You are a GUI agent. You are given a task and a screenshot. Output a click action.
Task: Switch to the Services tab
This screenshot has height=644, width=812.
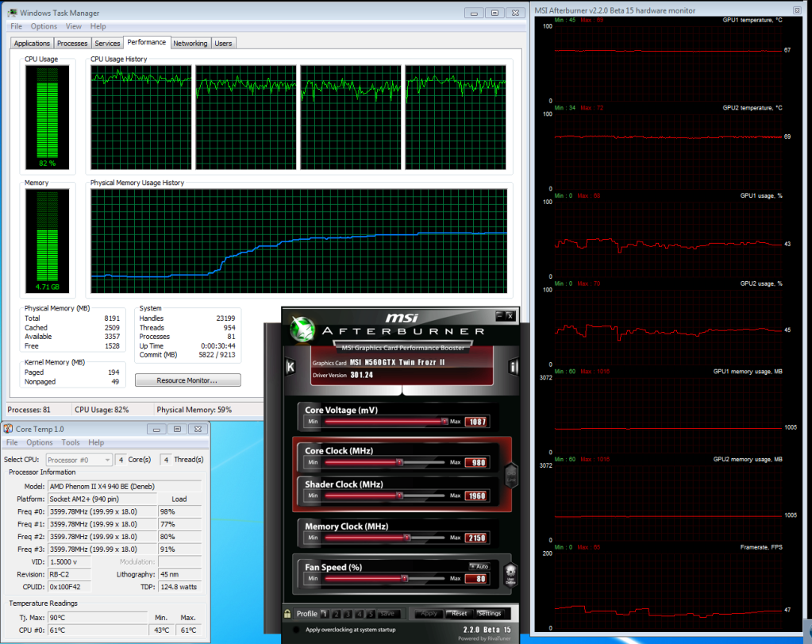click(107, 44)
